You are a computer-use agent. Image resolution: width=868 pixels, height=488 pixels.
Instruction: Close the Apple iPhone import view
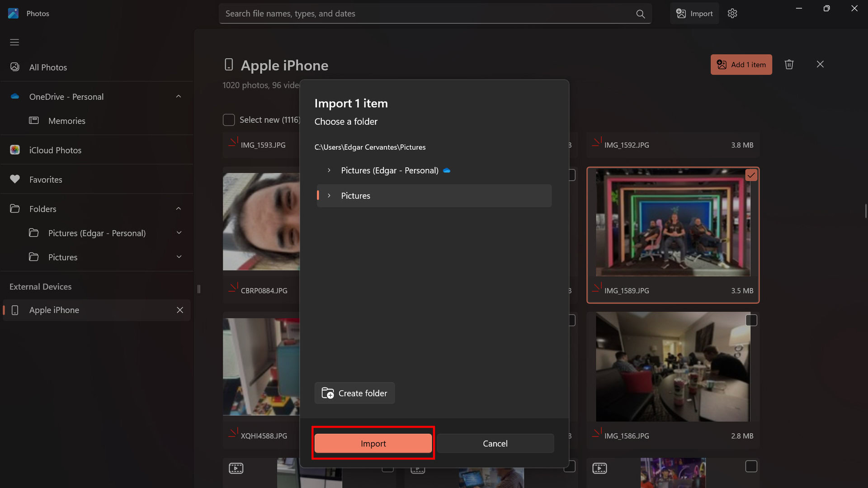820,65
